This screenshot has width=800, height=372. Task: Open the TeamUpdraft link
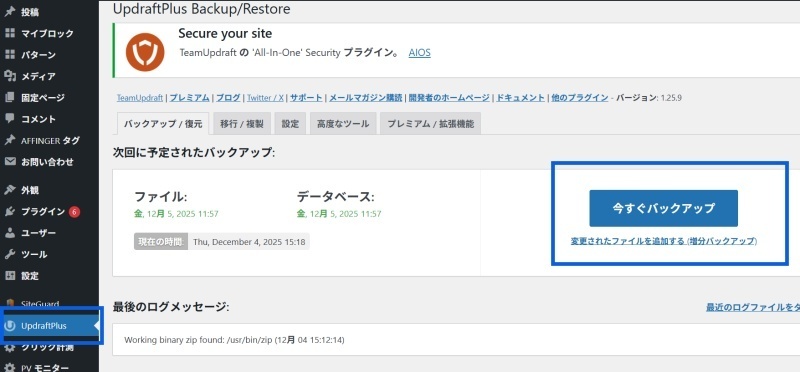[140, 97]
